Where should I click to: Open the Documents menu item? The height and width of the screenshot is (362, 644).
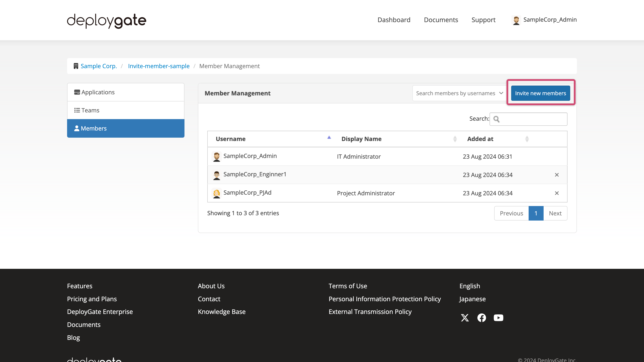pos(441,20)
